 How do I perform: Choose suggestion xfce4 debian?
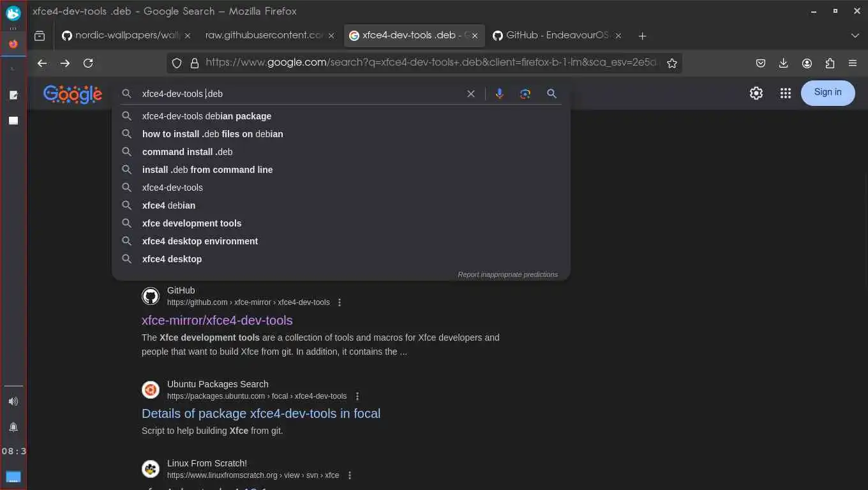click(341, 205)
